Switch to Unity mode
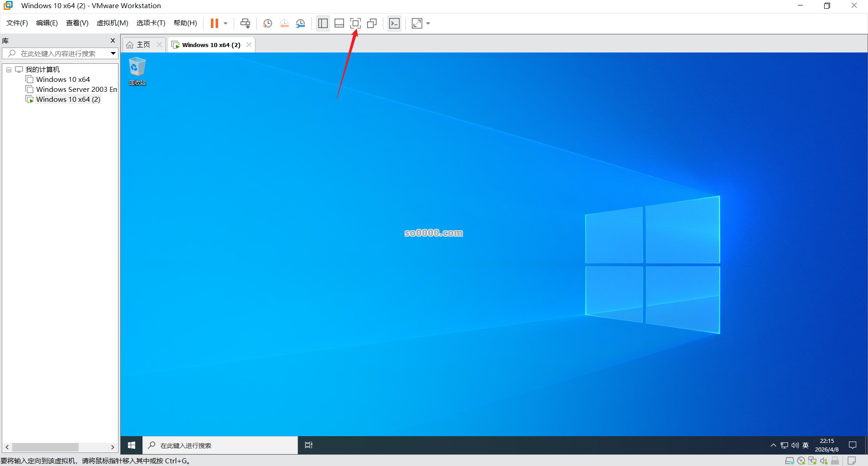The height and width of the screenshot is (466, 868). pyautogui.click(x=372, y=23)
